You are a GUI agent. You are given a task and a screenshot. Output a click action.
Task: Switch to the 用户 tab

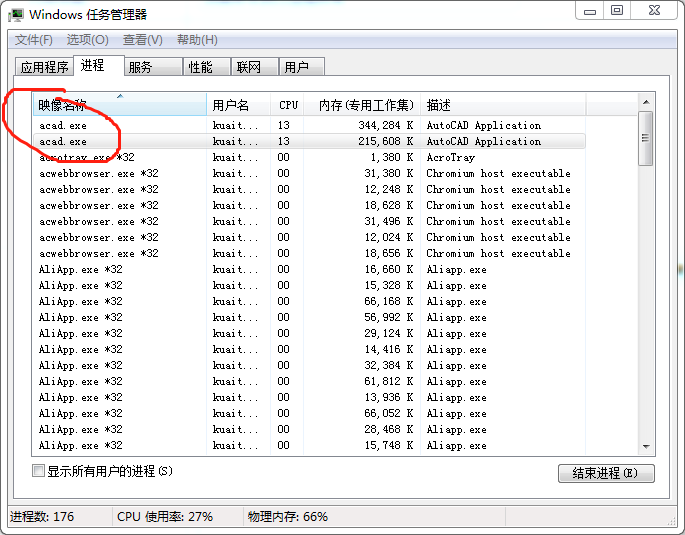point(296,67)
